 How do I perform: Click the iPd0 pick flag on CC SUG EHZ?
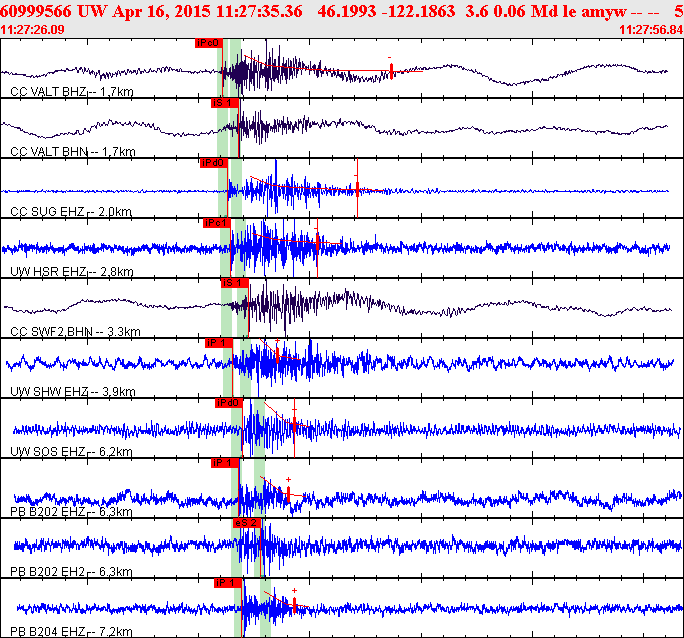pyautogui.click(x=214, y=163)
